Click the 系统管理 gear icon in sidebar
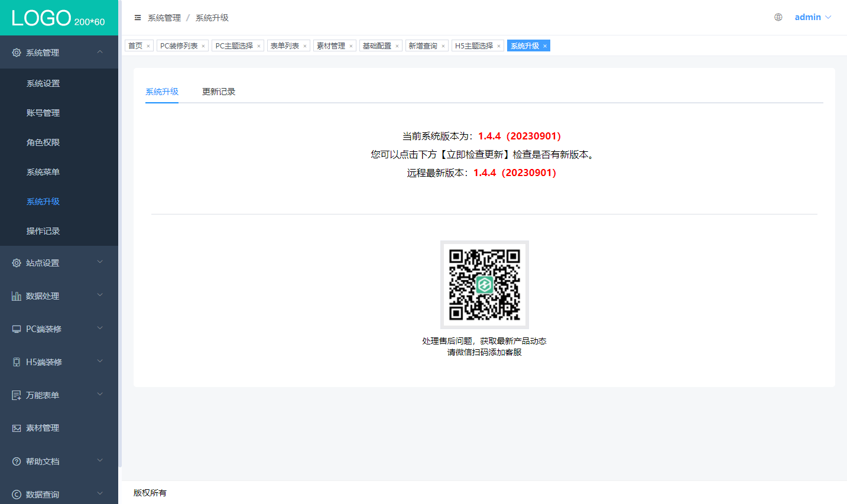The image size is (847, 504). pos(17,53)
